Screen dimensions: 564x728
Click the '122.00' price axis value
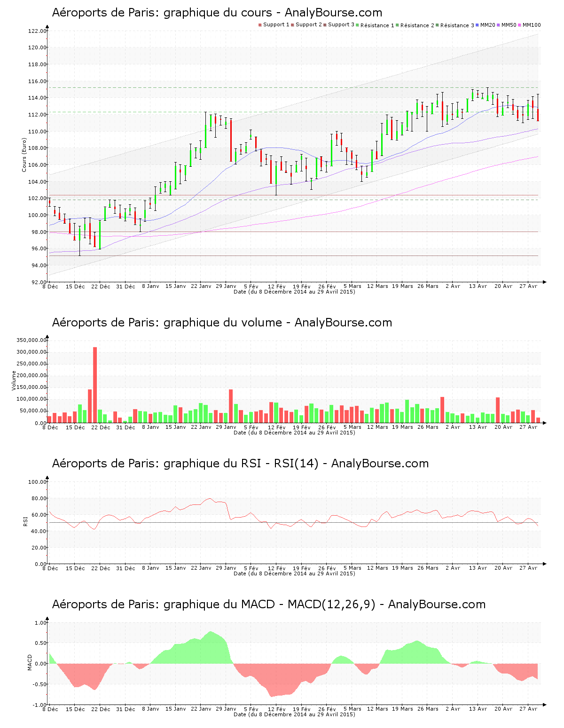click(x=37, y=31)
